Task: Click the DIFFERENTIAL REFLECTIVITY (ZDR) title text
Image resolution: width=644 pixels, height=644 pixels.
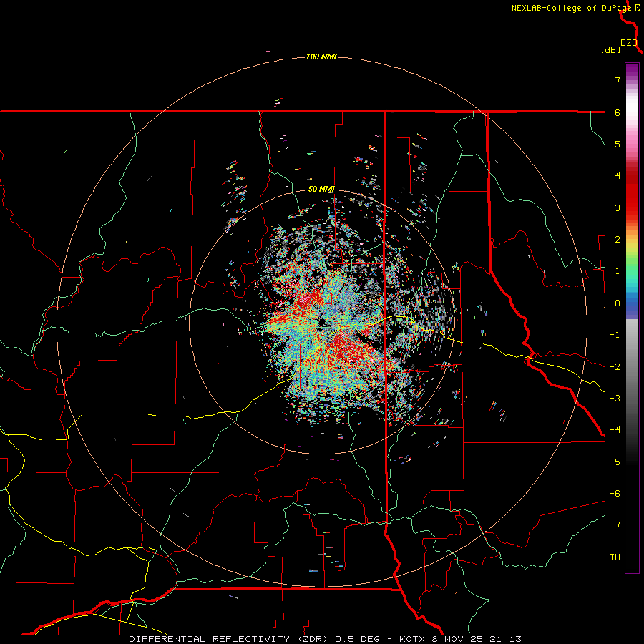Action: [229, 639]
